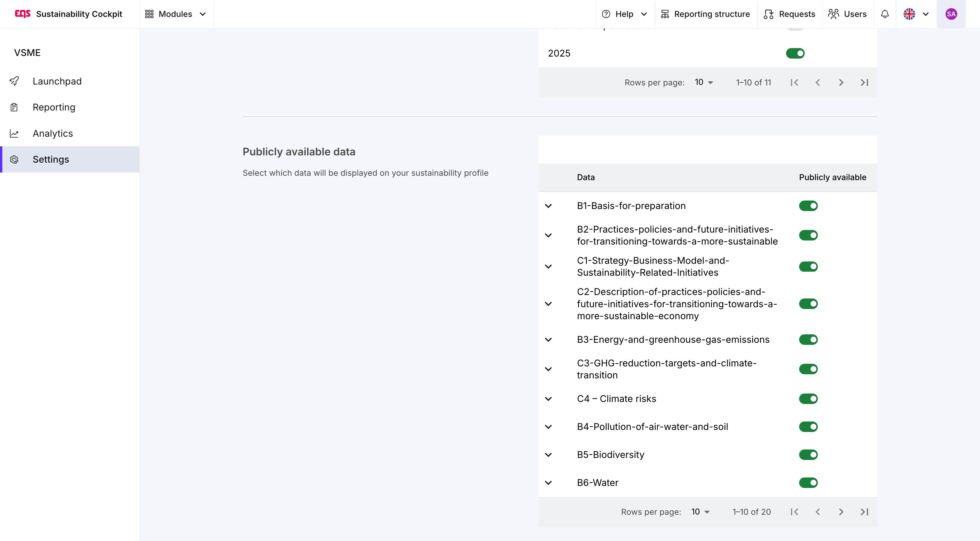Go to next page in years table
Viewport: 980px width, 541px height.
pyautogui.click(x=841, y=82)
